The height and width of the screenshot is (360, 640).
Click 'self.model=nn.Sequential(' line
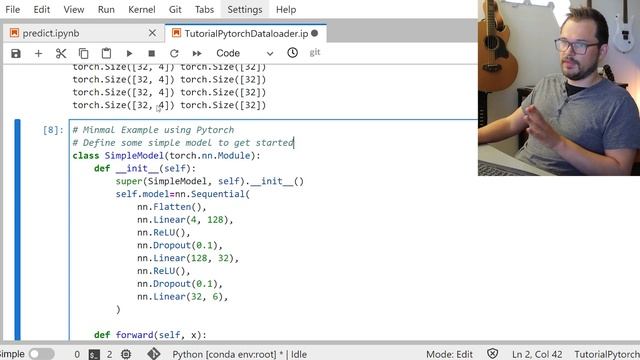tap(182, 194)
